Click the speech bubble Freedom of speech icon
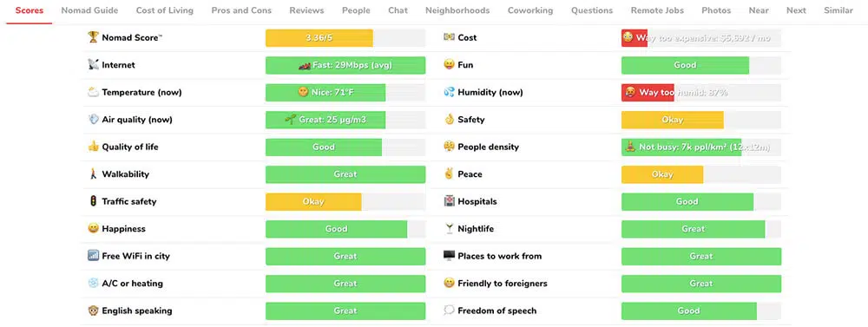Image resolution: width=868 pixels, height=327 pixels. pyautogui.click(x=449, y=311)
